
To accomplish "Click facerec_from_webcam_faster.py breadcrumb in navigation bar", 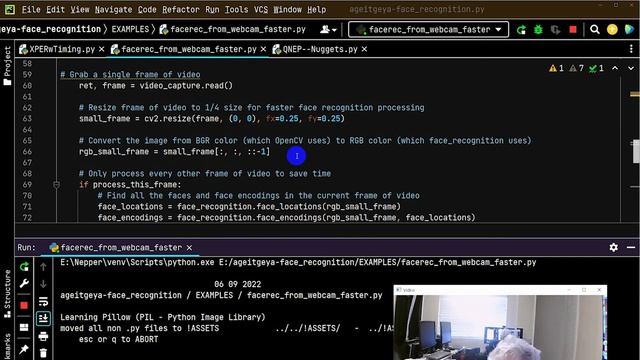I will point(233,29).
